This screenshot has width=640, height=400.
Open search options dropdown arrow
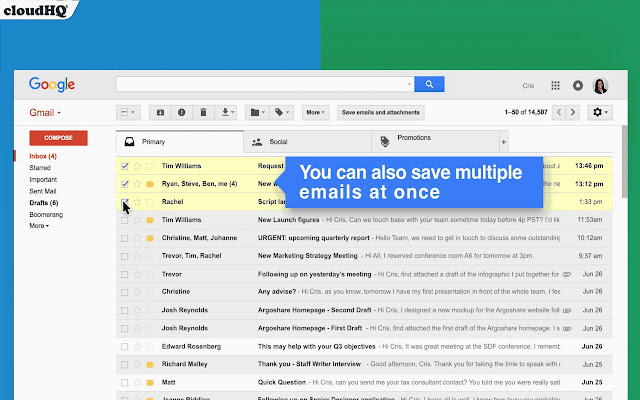coord(409,84)
